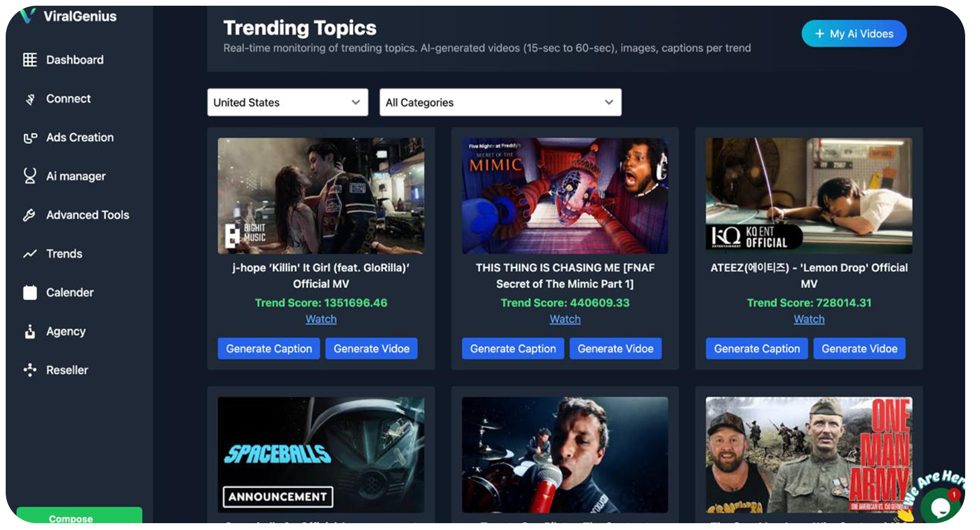
Task: Generate Vidoe for ATEEZ Lemon Drop
Action: [x=859, y=348]
